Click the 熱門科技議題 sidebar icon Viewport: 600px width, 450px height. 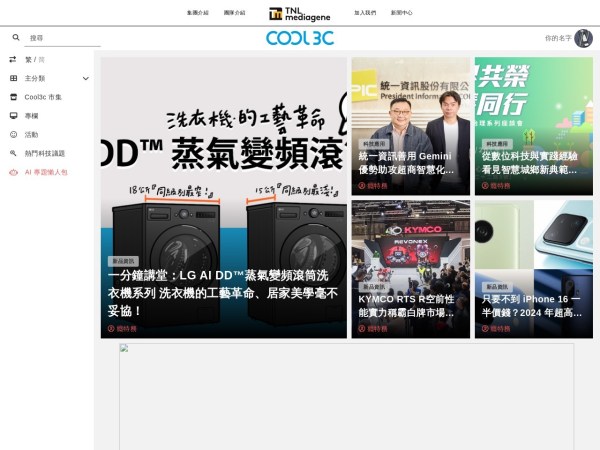(13, 153)
